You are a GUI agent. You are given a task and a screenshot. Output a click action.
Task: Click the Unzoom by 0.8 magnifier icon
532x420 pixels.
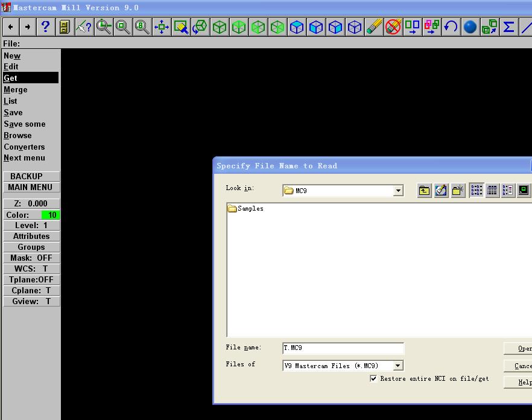coord(142,27)
